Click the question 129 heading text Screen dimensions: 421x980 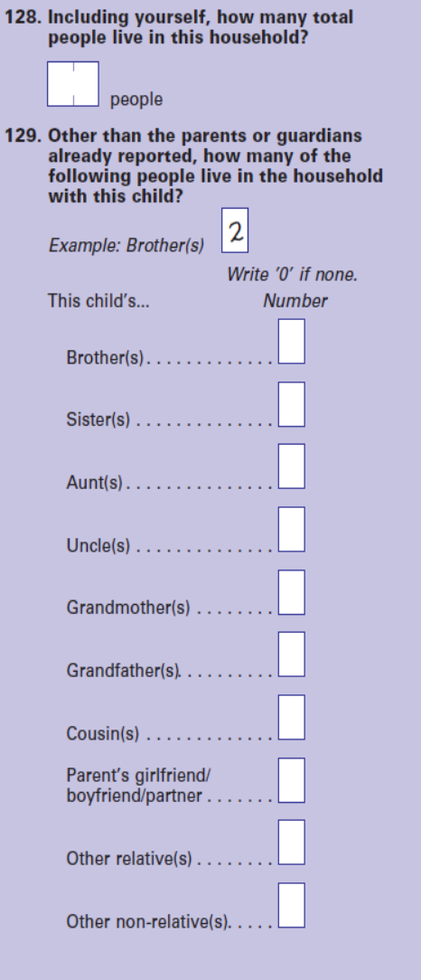pos(194,165)
